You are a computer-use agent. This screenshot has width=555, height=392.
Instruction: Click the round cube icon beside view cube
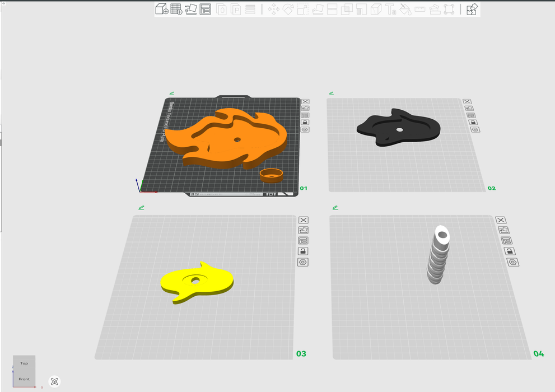tap(54, 382)
